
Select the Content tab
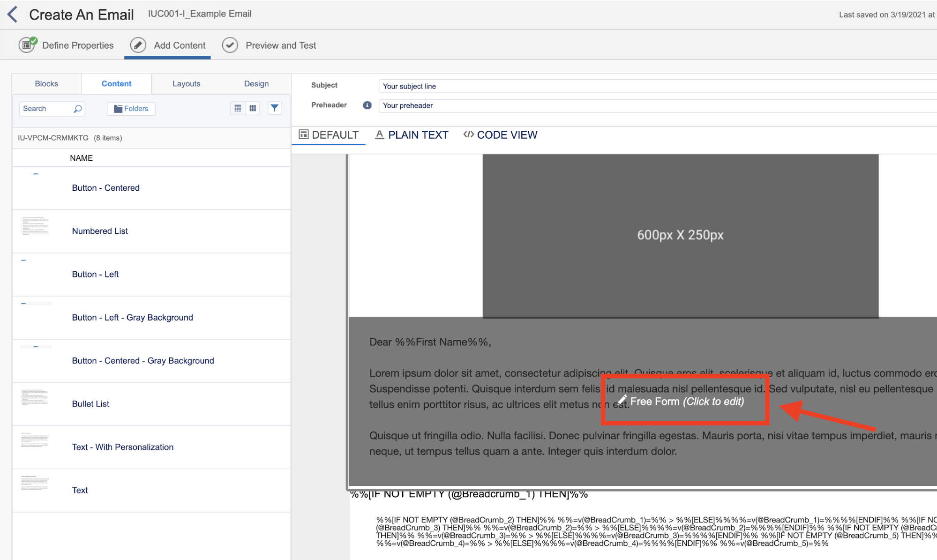pos(116,83)
